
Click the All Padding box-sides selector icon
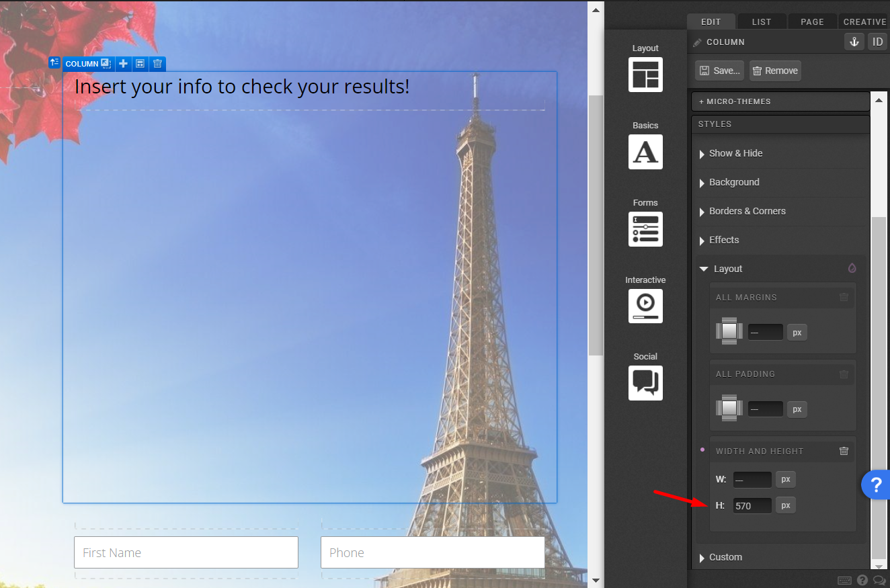point(729,408)
